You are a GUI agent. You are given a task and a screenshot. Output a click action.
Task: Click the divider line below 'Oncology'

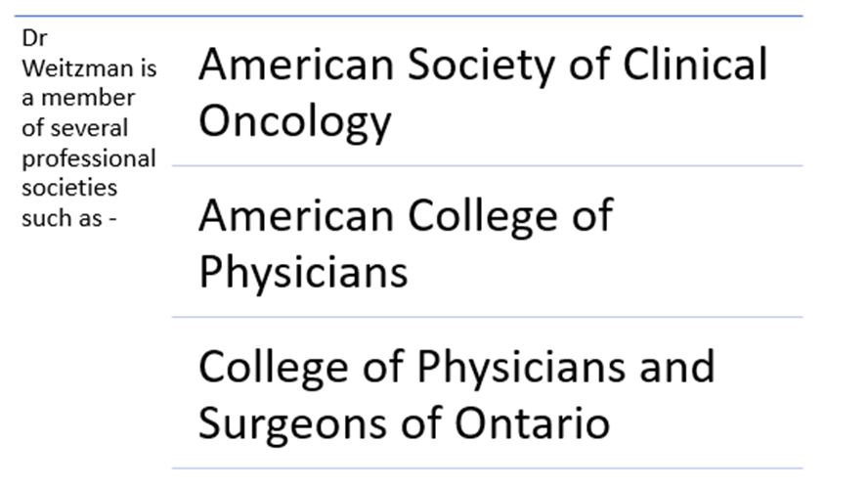pos(487,165)
